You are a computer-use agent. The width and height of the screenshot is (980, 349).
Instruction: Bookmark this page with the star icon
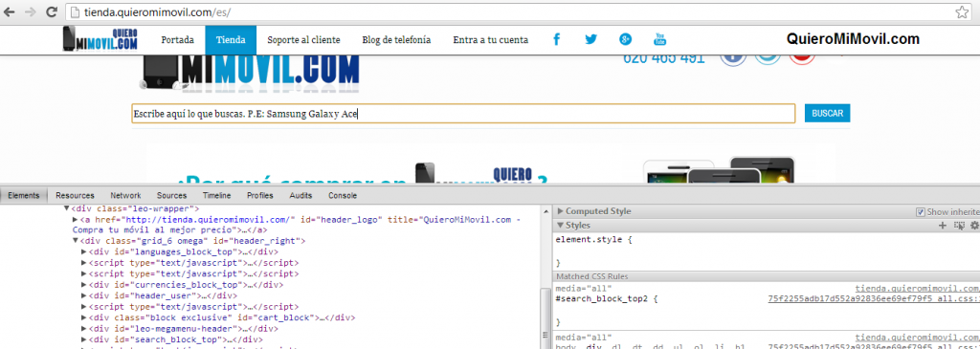click(962, 11)
